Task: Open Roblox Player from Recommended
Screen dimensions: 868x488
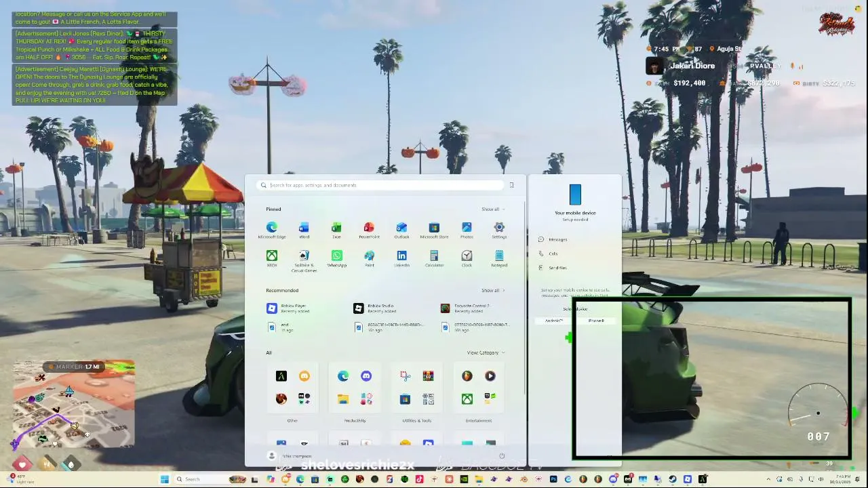Action: click(294, 308)
